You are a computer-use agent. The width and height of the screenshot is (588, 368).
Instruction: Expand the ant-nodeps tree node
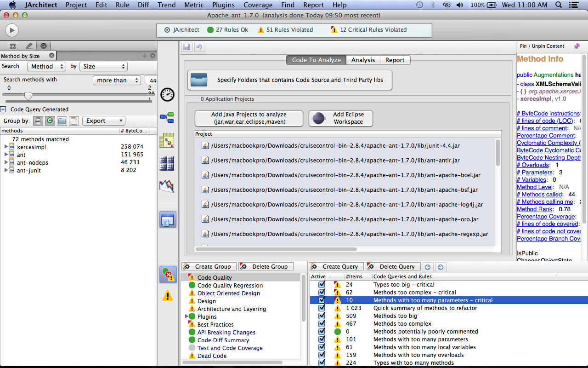point(6,162)
